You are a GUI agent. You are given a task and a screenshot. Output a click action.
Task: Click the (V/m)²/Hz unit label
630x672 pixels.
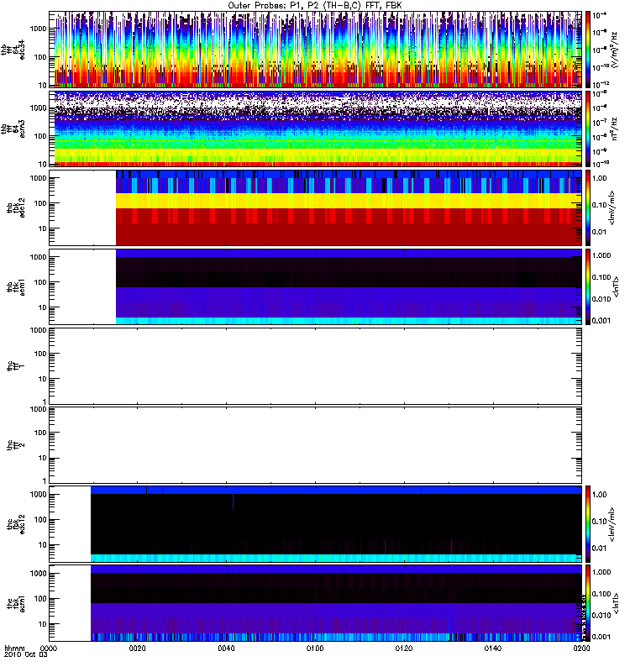click(615, 50)
